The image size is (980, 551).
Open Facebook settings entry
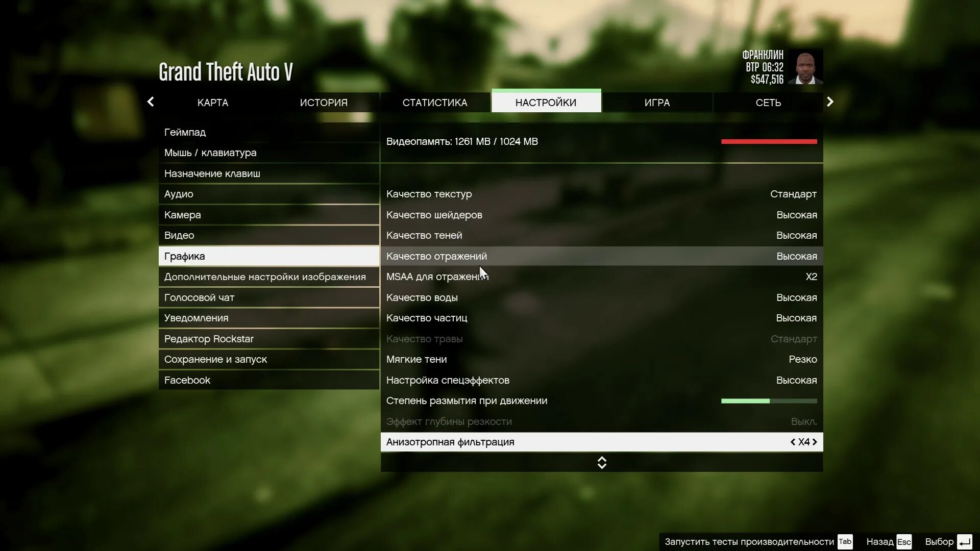[x=187, y=380]
